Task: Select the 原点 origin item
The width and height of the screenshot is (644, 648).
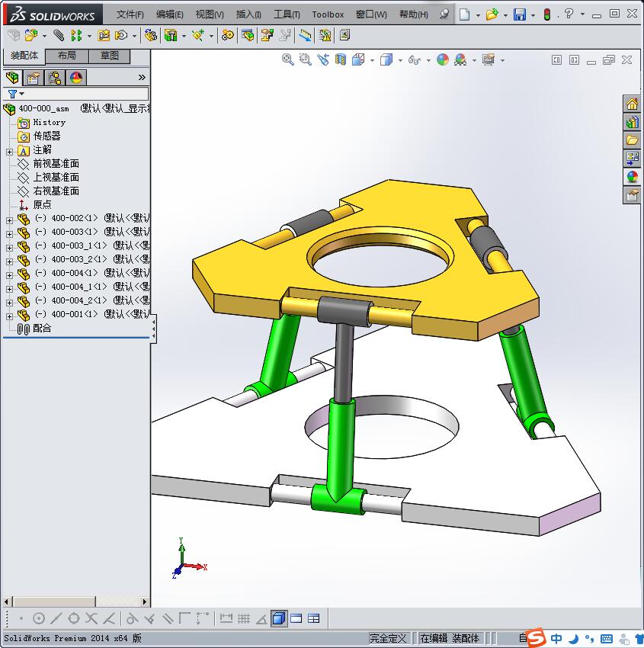Action: coord(42,205)
